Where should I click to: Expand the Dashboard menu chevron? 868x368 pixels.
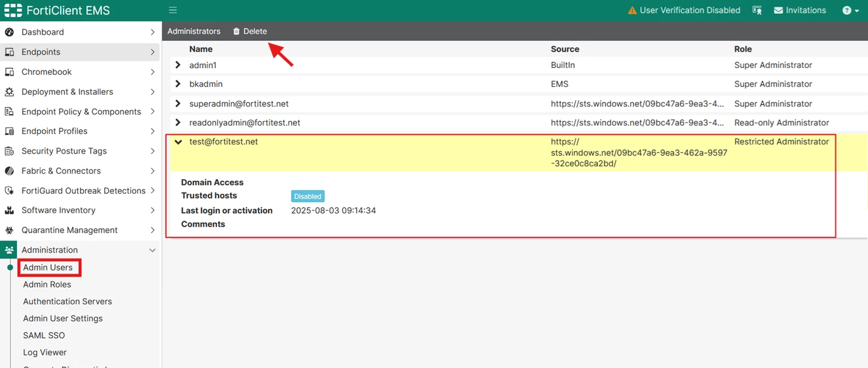(x=152, y=32)
